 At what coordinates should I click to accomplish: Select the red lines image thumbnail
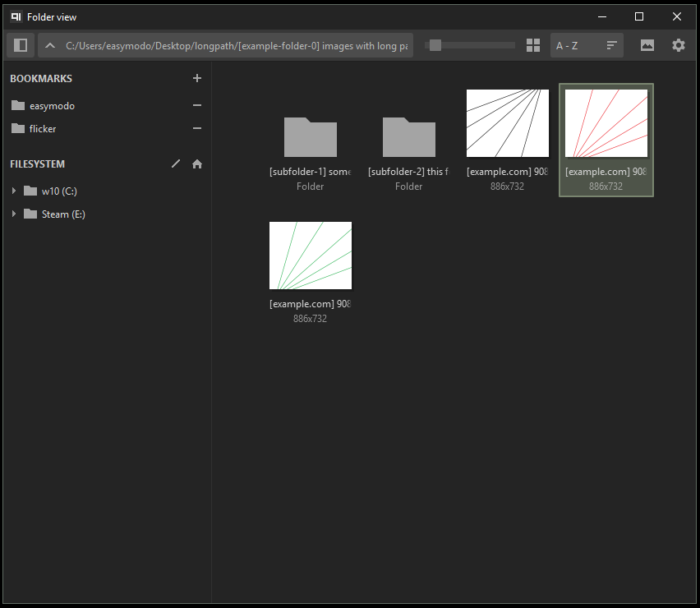[x=606, y=123]
